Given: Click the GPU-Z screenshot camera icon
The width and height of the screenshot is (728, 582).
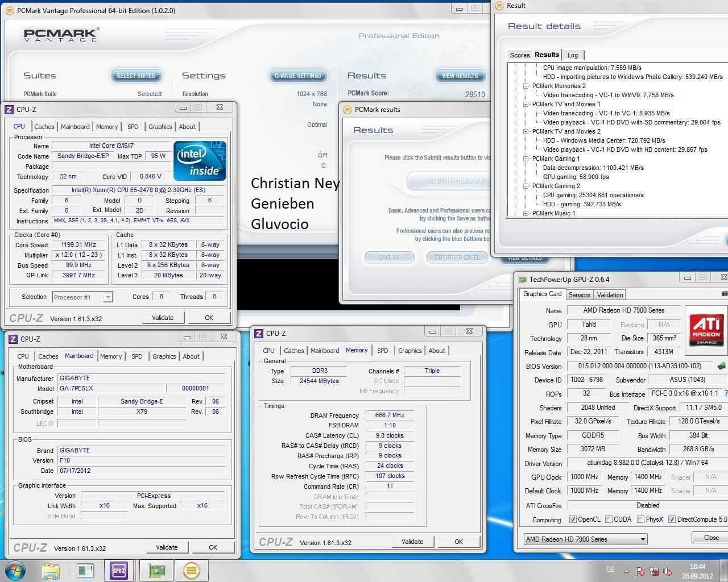Looking at the screenshot, I should pos(725,294).
